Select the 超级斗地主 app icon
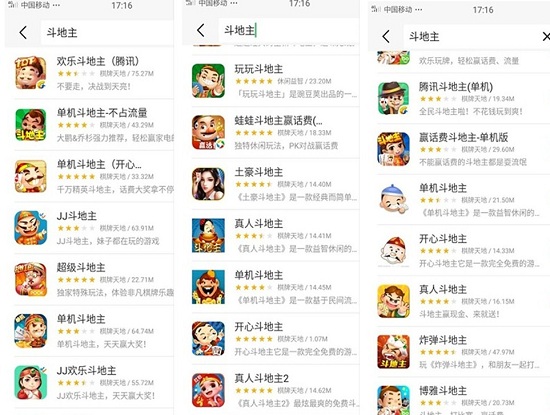Screen dimensions: 550x415 coord(31,279)
